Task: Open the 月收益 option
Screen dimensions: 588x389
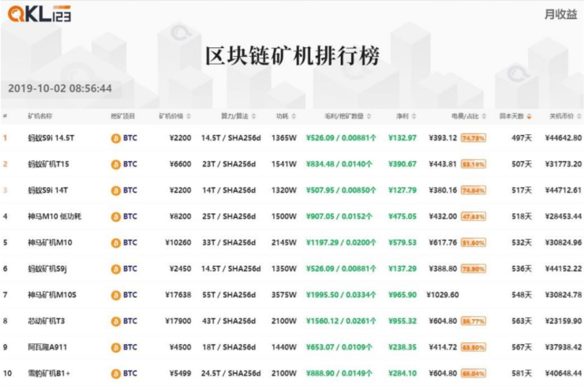Action: (x=561, y=14)
